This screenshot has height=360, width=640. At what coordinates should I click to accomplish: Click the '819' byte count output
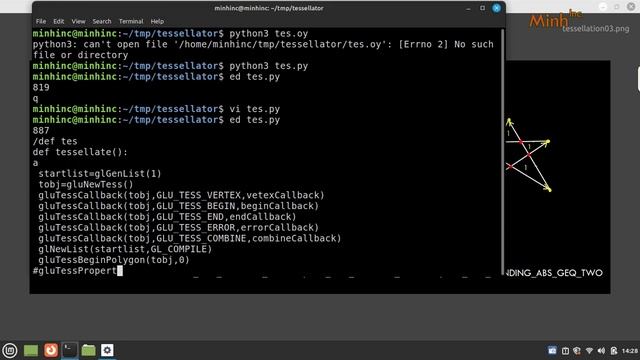pos(41,87)
